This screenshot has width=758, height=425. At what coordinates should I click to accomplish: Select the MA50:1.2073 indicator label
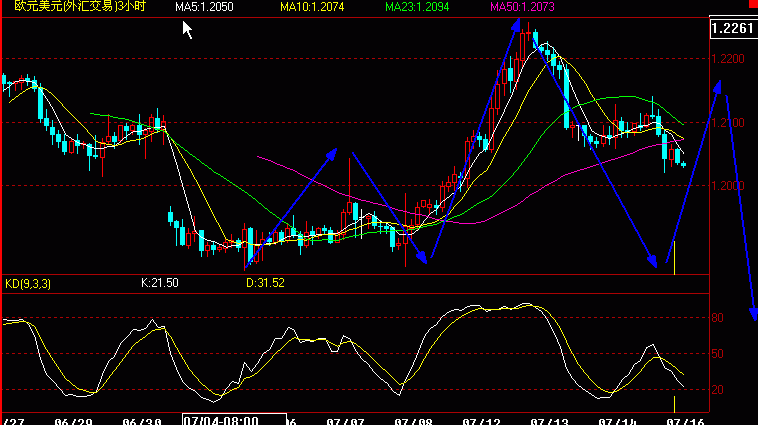522,7
